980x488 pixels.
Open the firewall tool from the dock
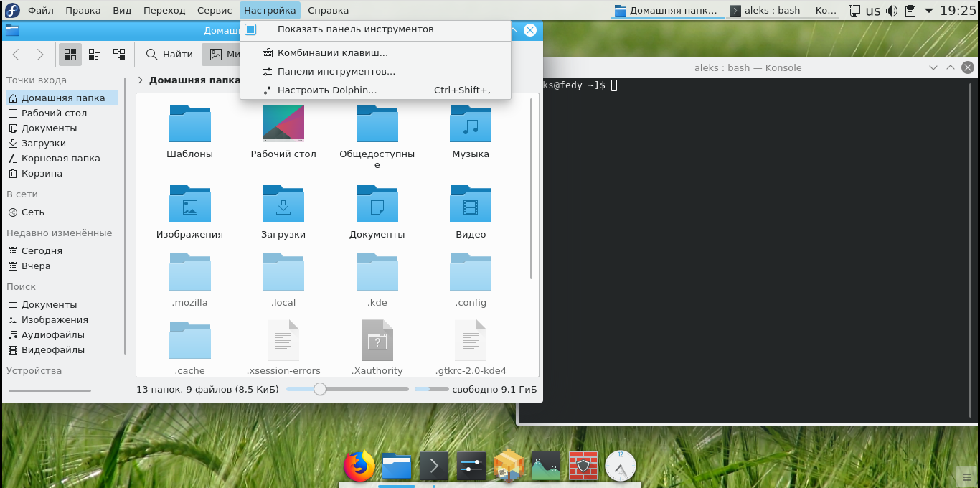click(x=583, y=466)
